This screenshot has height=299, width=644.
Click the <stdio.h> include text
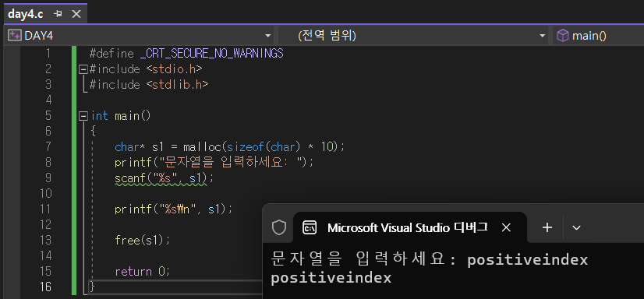point(174,69)
